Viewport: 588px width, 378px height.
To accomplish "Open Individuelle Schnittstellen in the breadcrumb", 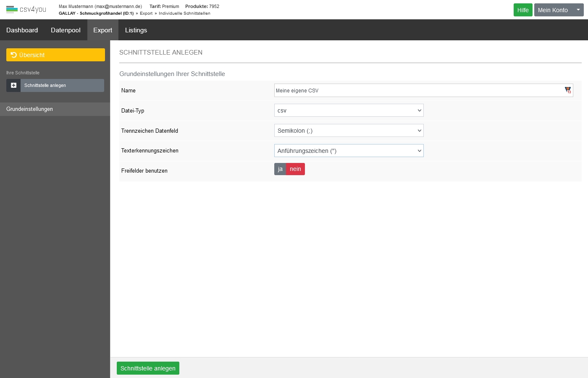I will pos(184,13).
